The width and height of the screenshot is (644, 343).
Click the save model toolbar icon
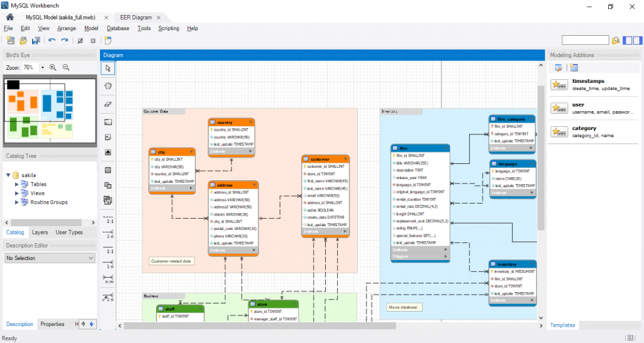36,41
